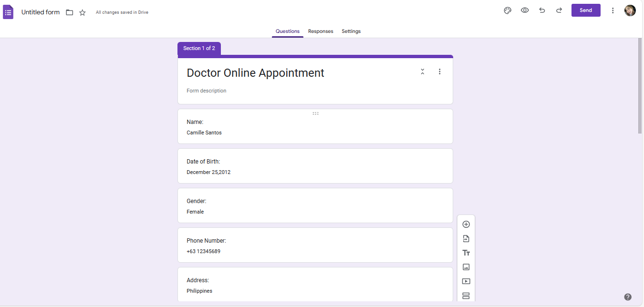Preview the form with the eye icon
The height and width of the screenshot is (307, 644).
(x=525, y=10)
